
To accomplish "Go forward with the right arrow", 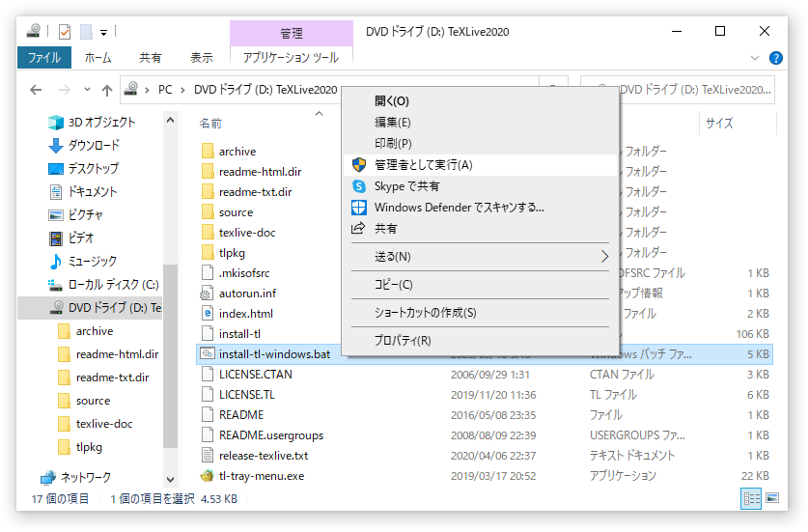I will click(65, 90).
